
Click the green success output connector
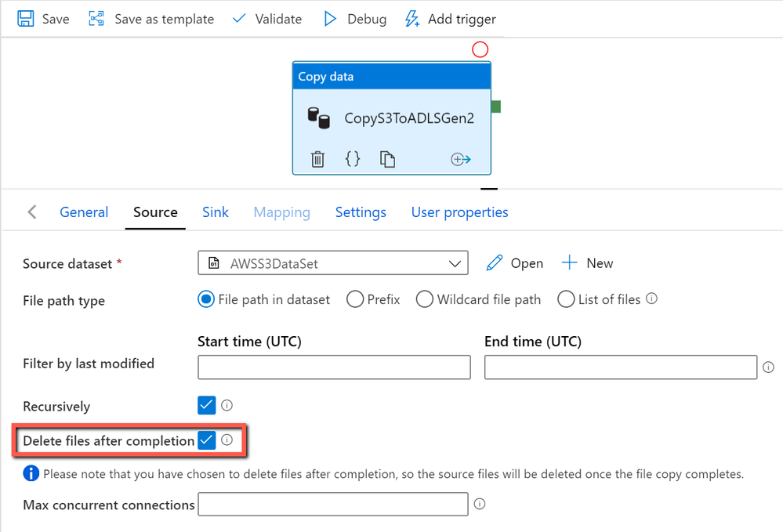point(496,107)
